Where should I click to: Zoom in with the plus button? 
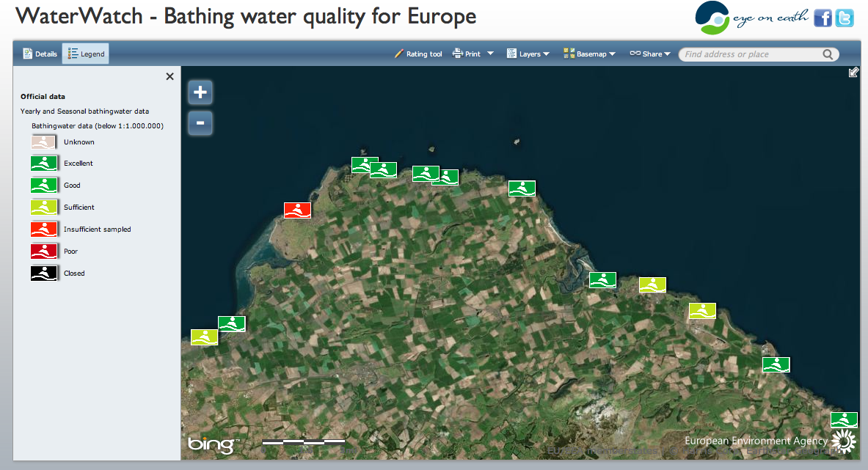coord(200,92)
